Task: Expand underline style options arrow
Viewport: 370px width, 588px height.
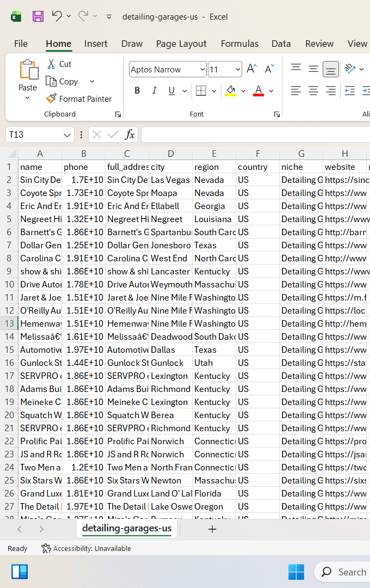Action: (184, 91)
